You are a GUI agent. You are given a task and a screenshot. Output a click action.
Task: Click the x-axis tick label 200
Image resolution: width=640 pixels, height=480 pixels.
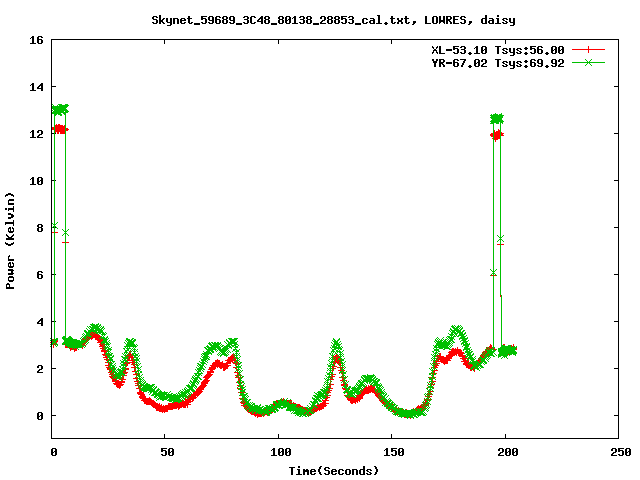(507, 452)
